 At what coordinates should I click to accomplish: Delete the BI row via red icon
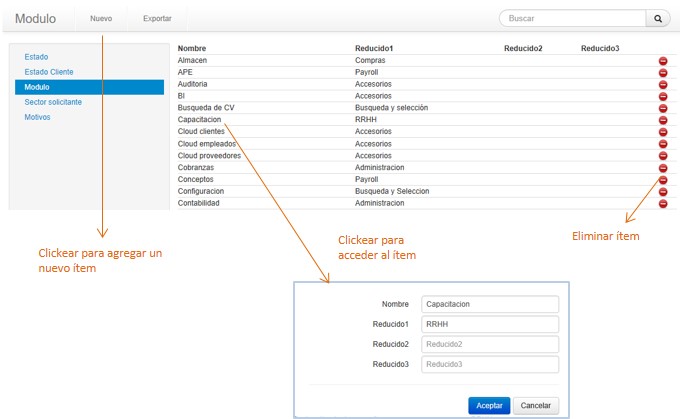click(x=662, y=96)
